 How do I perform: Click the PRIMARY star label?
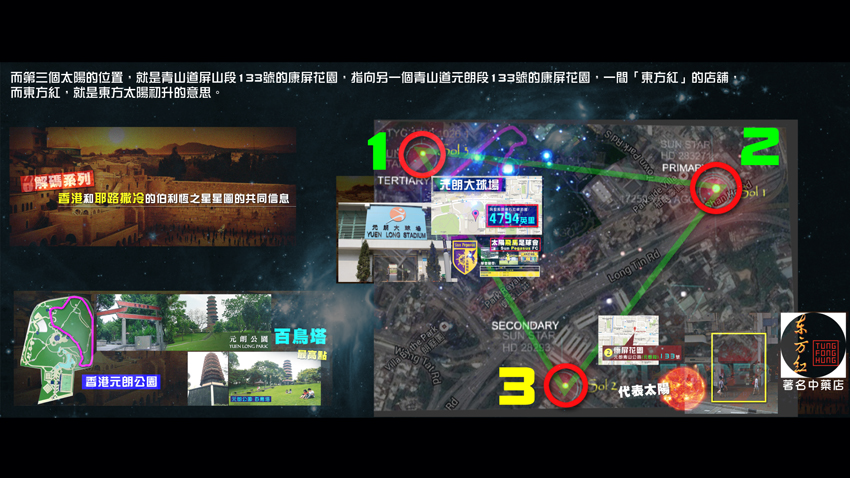pyautogui.click(x=685, y=167)
